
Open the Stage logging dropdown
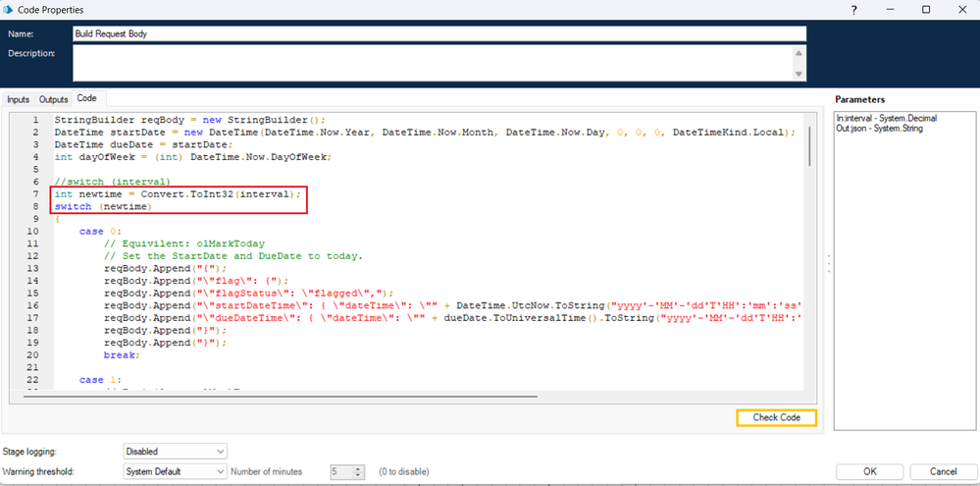tap(175, 451)
